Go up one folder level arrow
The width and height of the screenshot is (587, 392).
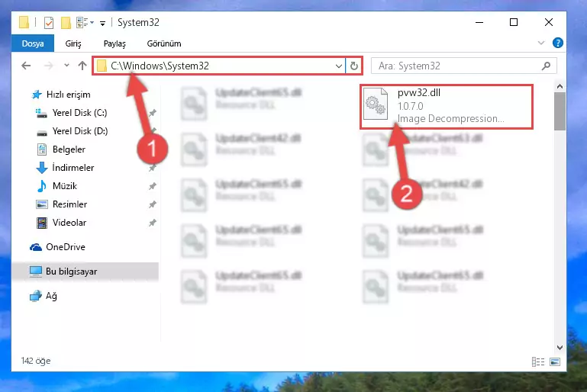82,66
